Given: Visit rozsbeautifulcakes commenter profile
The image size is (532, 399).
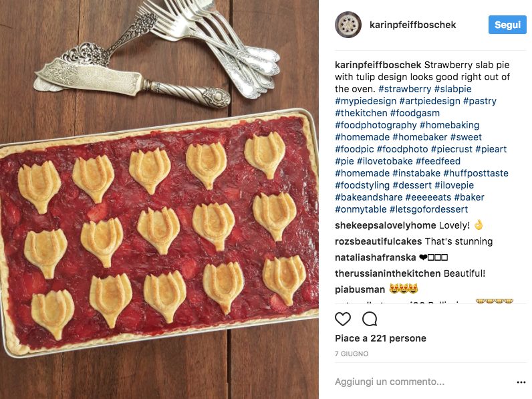Looking at the screenshot, I should (x=378, y=241).
